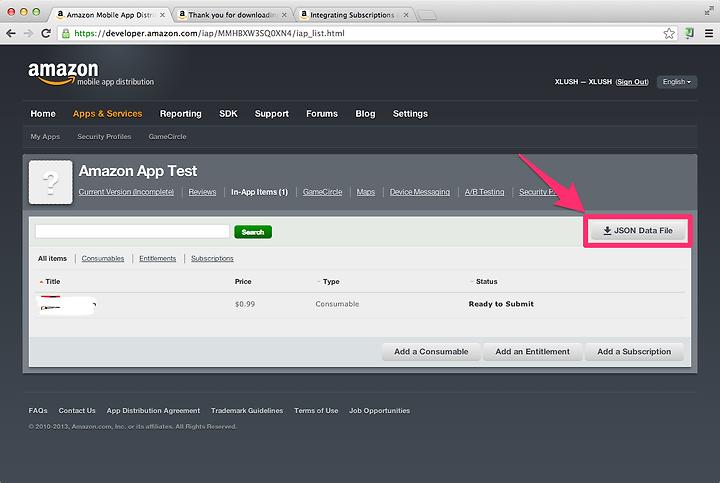
Task: Open the Maps link
Action: click(x=366, y=192)
